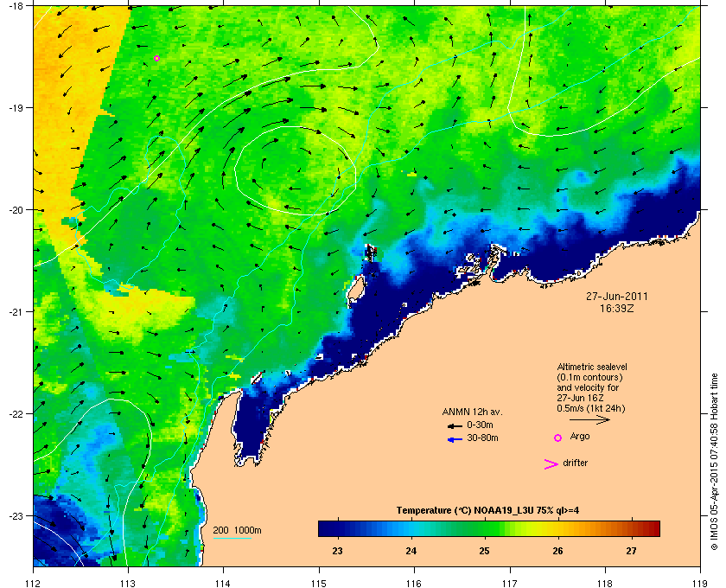The width and height of the screenshot is (726, 588).
Task: Click the cyan 200 1000m isobath legend line
Action: pos(232,538)
